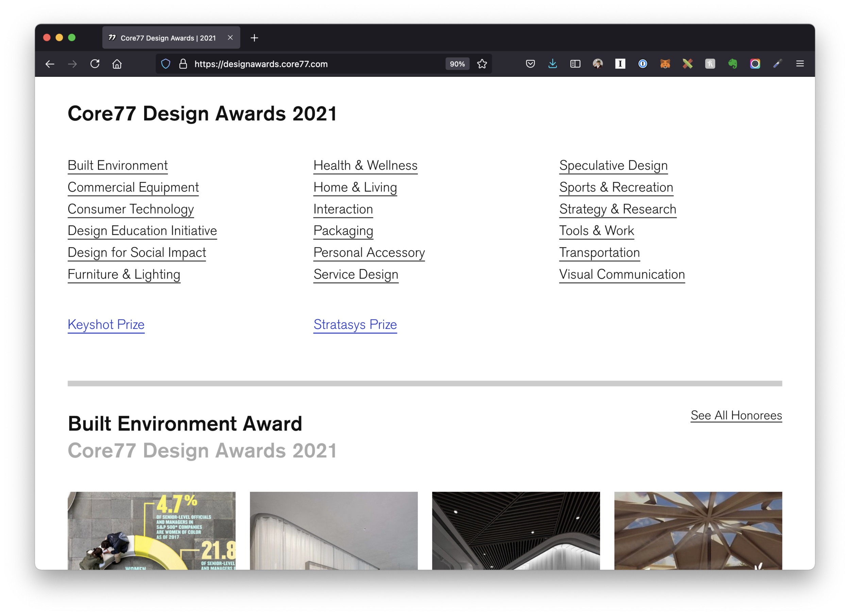Reset zoom via the 90% badge

[457, 64]
